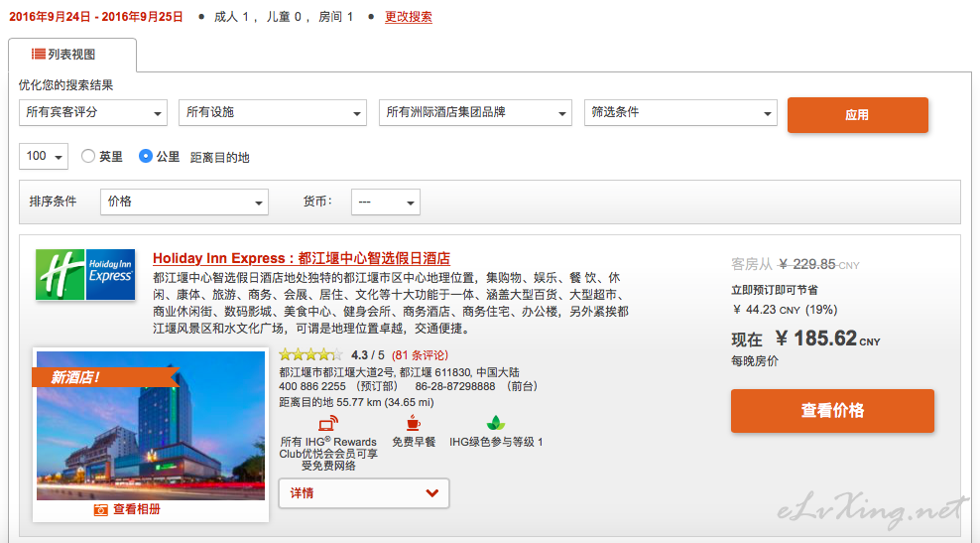980x543 pixels.
Task: Open the 筛选条件 filter dropdown
Action: pos(680,112)
